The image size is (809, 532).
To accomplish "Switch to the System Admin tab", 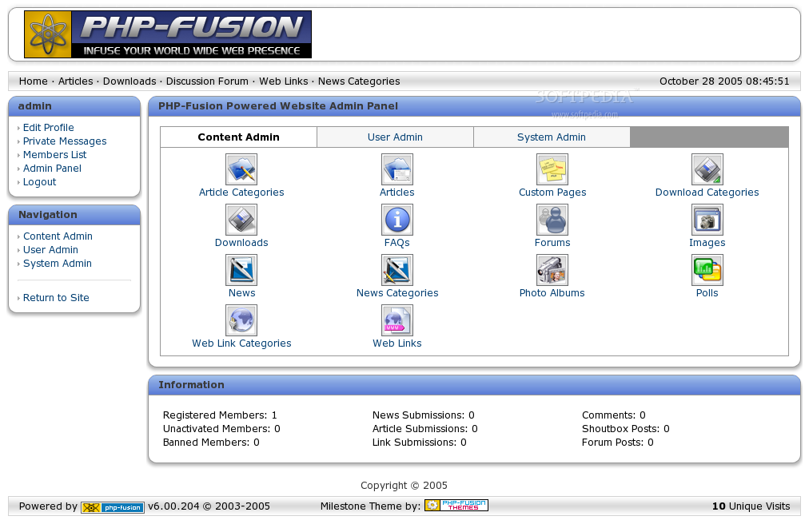I will [552, 137].
